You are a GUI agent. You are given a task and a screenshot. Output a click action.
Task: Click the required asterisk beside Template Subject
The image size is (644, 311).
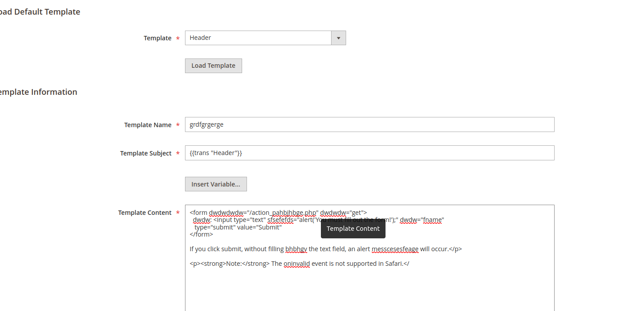178,153
